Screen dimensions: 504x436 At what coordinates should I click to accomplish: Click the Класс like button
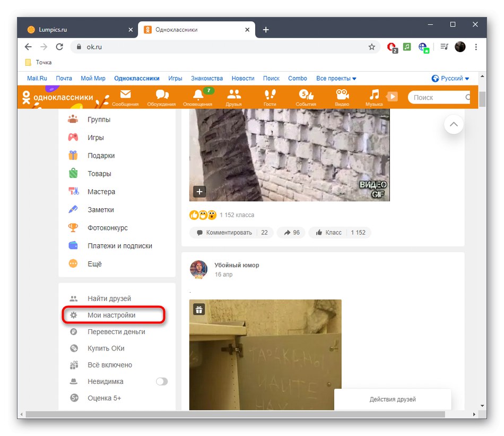pyautogui.click(x=340, y=232)
